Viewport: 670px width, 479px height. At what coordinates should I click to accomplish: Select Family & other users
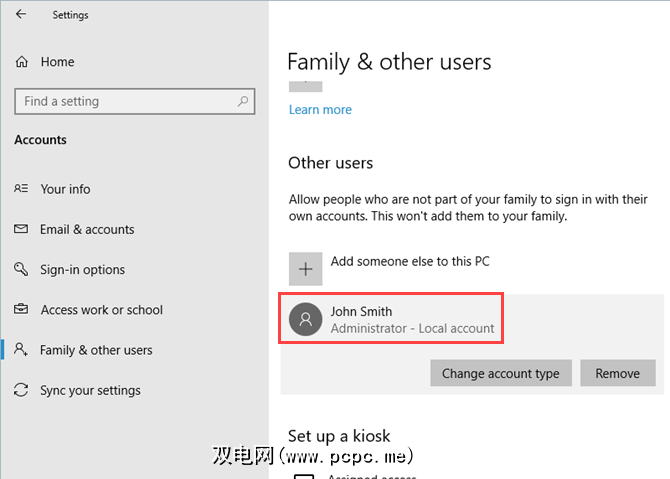pos(96,350)
